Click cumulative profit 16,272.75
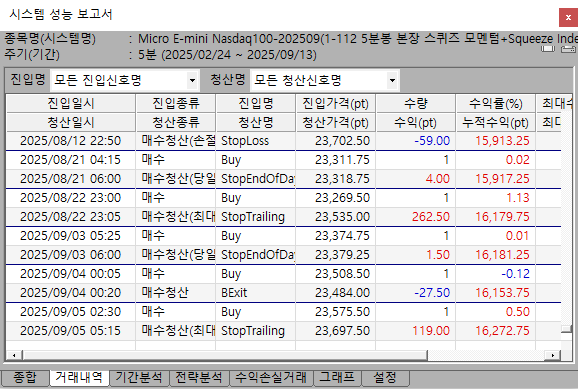The height and width of the screenshot is (389, 578). pyautogui.click(x=502, y=331)
